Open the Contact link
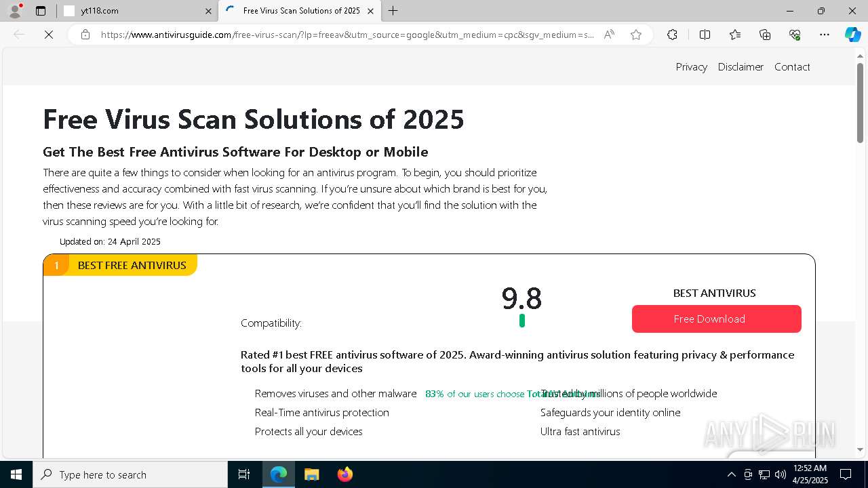Viewport: 868px width, 488px height. tap(792, 66)
